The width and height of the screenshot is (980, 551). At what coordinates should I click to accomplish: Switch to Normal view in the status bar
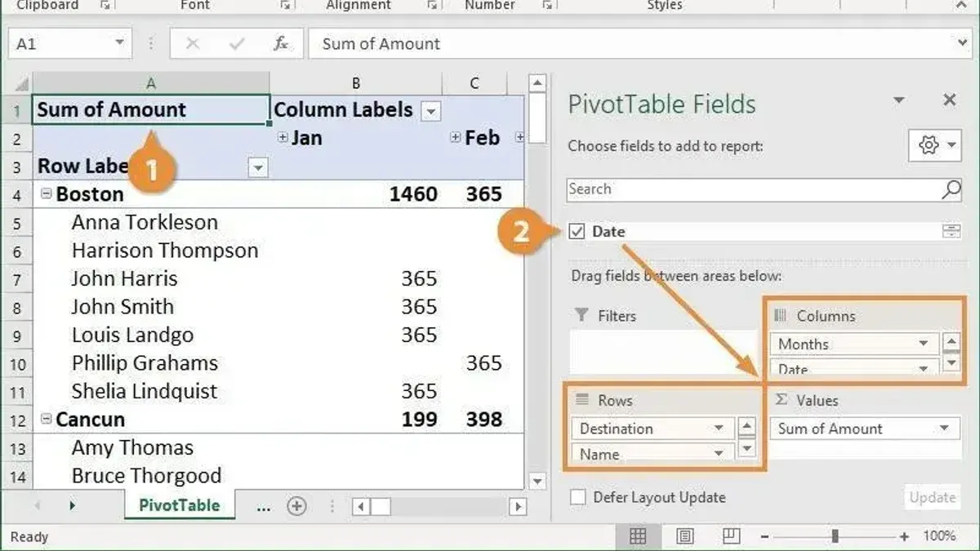(638, 536)
